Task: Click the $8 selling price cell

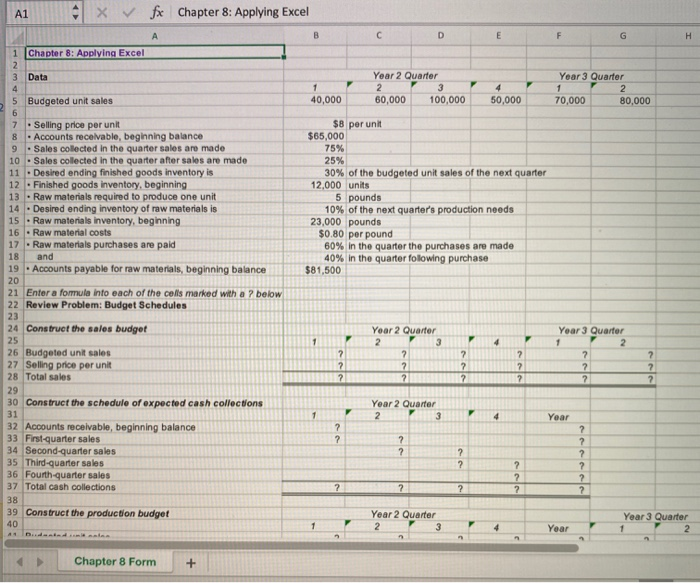Action: pyautogui.click(x=315, y=124)
